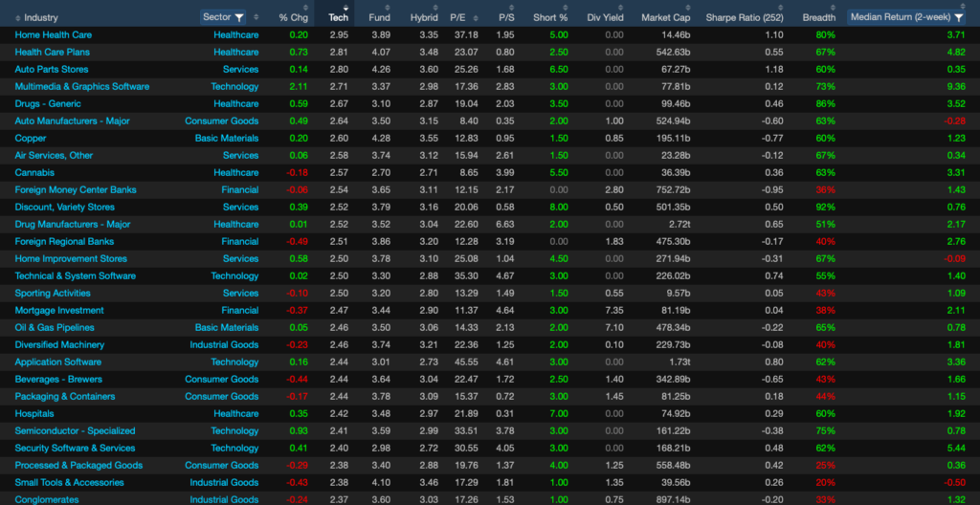Open Small Tools & Accessories industry
Screen dimensions: 980x505
[69, 482]
